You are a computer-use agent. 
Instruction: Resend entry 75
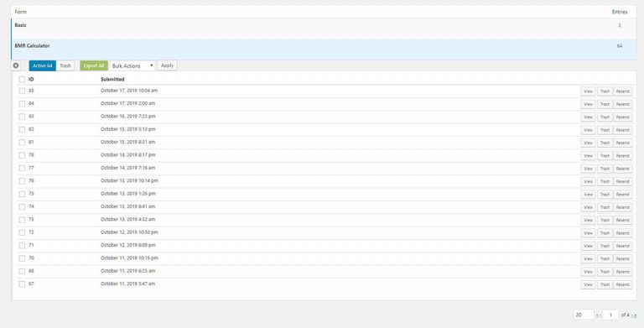click(x=623, y=195)
